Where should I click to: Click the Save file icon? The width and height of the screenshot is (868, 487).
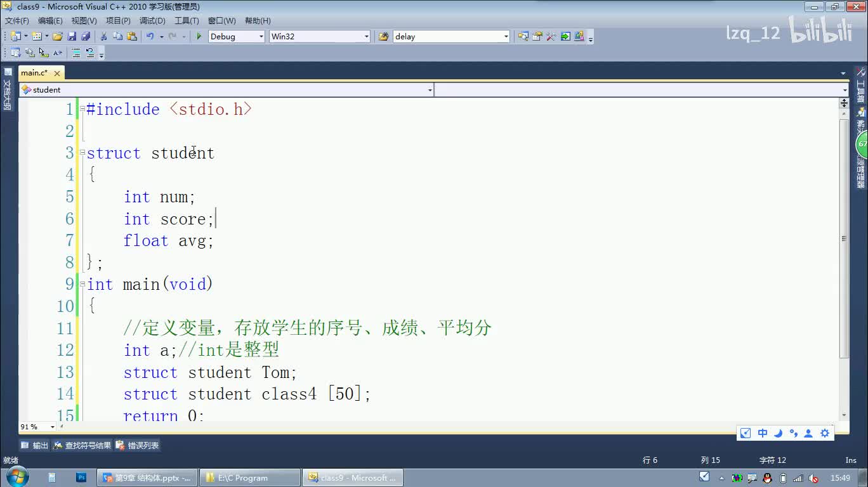[72, 37]
